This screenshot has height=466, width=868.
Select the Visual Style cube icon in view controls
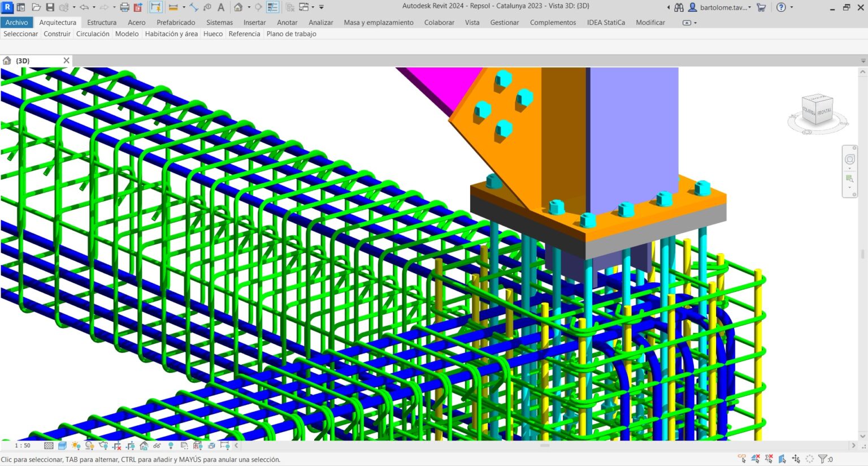[x=62, y=446]
